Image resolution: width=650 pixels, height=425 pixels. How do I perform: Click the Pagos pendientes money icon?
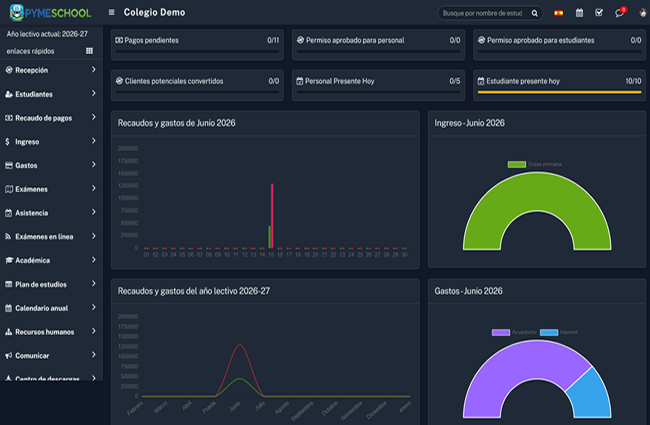(119, 40)
